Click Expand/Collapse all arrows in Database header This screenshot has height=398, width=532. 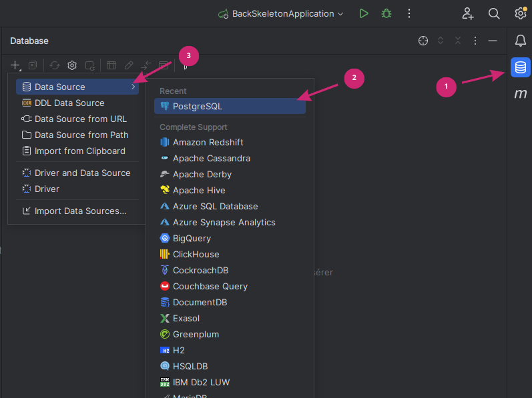[x=441, y=41]
